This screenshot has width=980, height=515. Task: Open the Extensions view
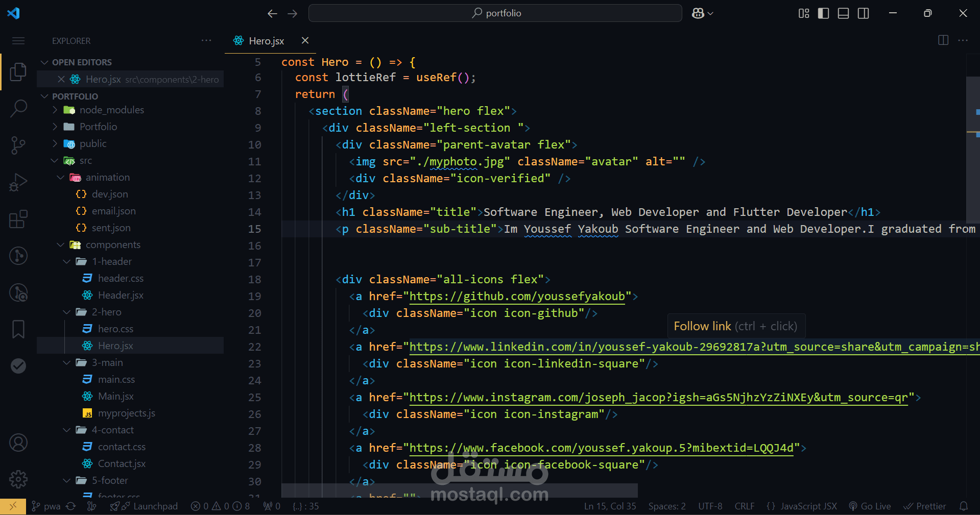(18, 219)
